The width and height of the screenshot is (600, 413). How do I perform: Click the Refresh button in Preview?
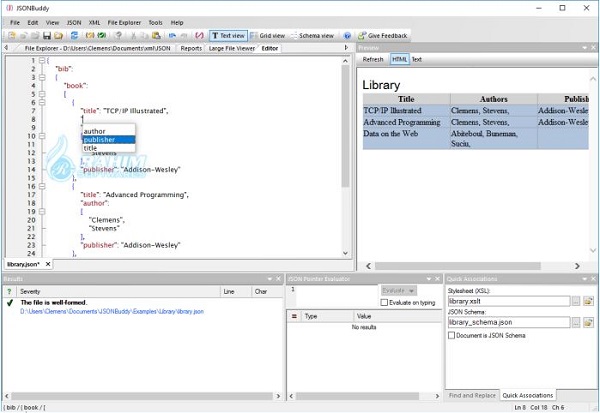(373, 59)
